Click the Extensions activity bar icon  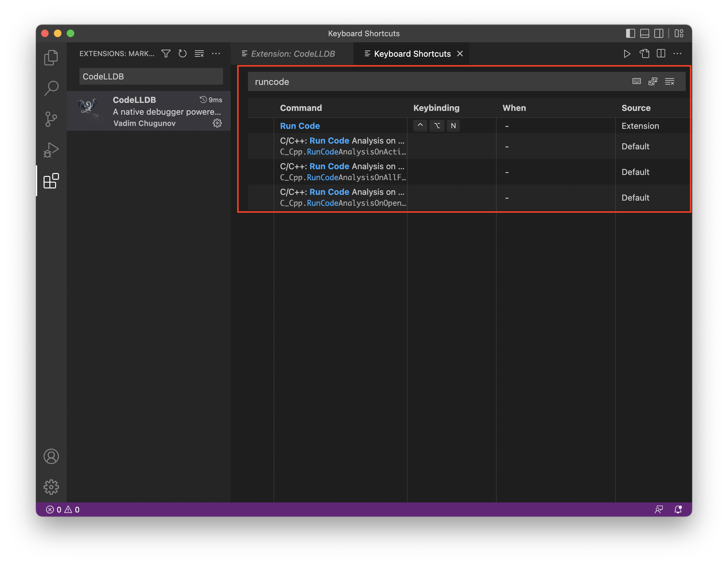coord(51,181)
